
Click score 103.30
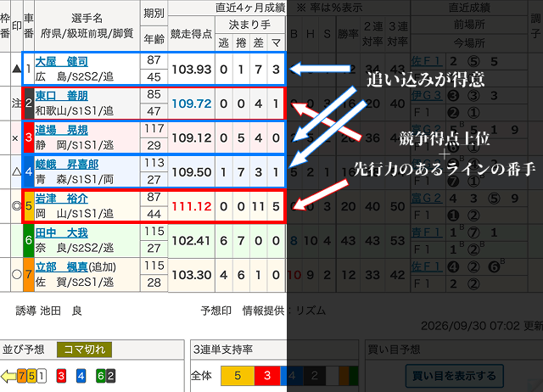(192, 275)
